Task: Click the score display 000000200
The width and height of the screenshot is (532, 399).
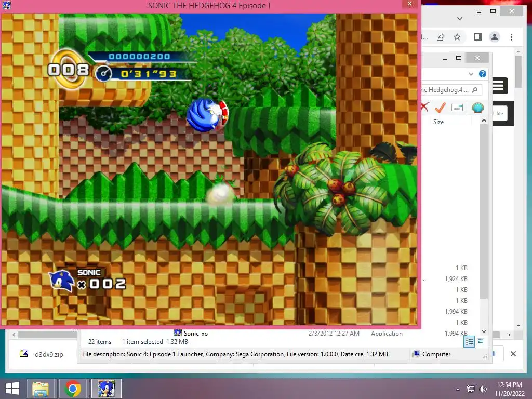Action: coord(139,56)
